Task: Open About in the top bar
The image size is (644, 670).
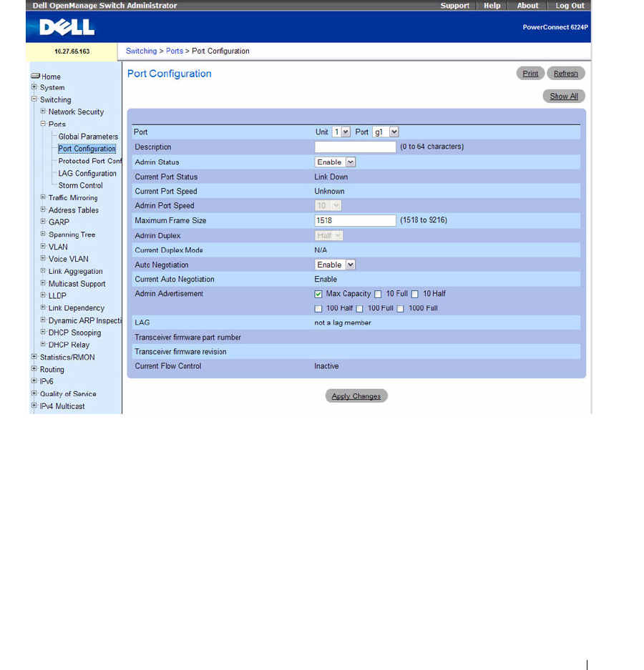Action: click(x=527, y=6)
